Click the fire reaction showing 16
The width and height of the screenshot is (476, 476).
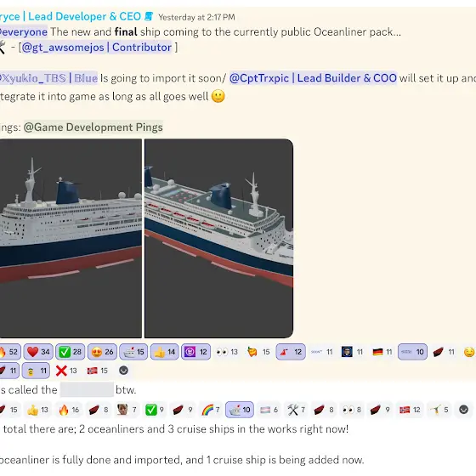click(69, 410)
